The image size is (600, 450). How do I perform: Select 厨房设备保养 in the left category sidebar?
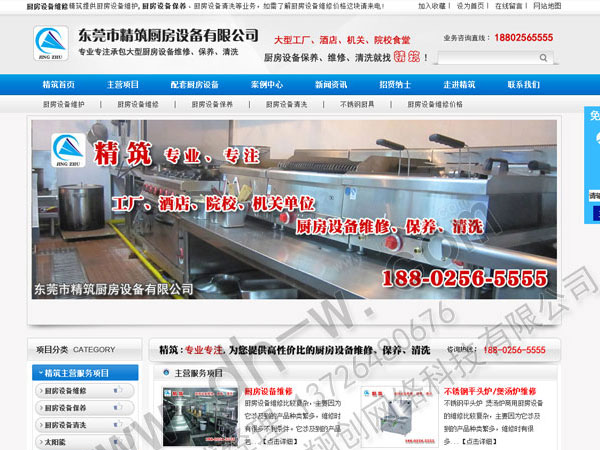click(65, 407)
